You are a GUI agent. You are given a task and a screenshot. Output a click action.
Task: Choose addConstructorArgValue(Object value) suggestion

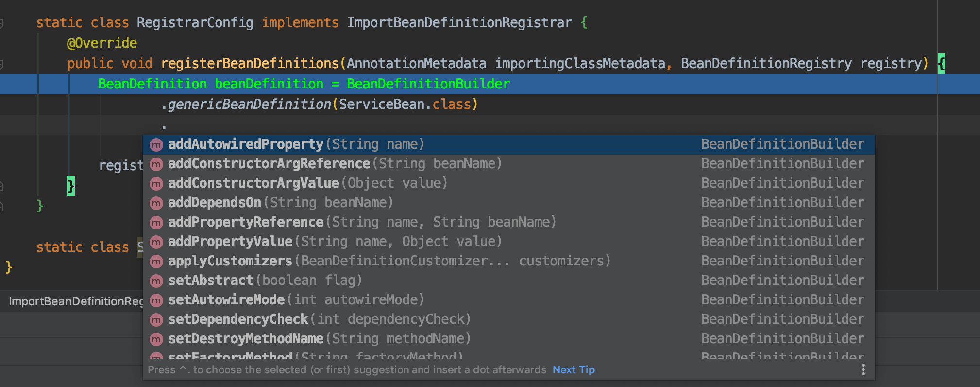[x=253, y=183]
